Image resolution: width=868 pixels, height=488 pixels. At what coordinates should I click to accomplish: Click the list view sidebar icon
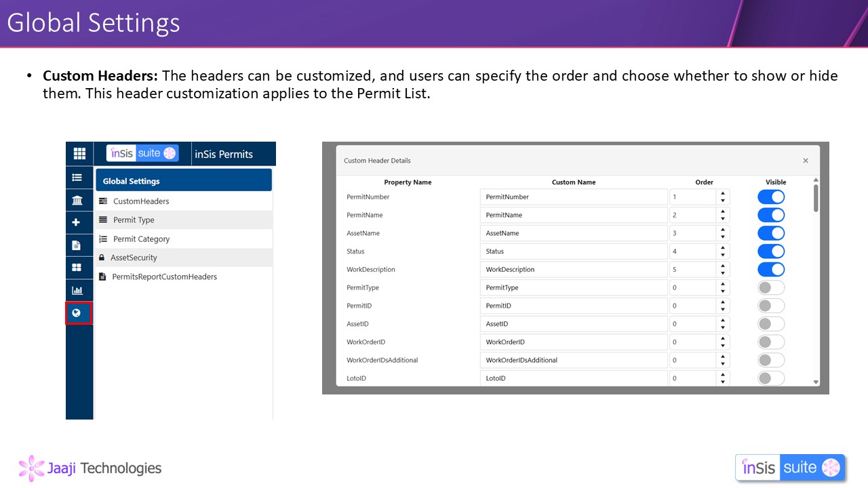(77, 178)
